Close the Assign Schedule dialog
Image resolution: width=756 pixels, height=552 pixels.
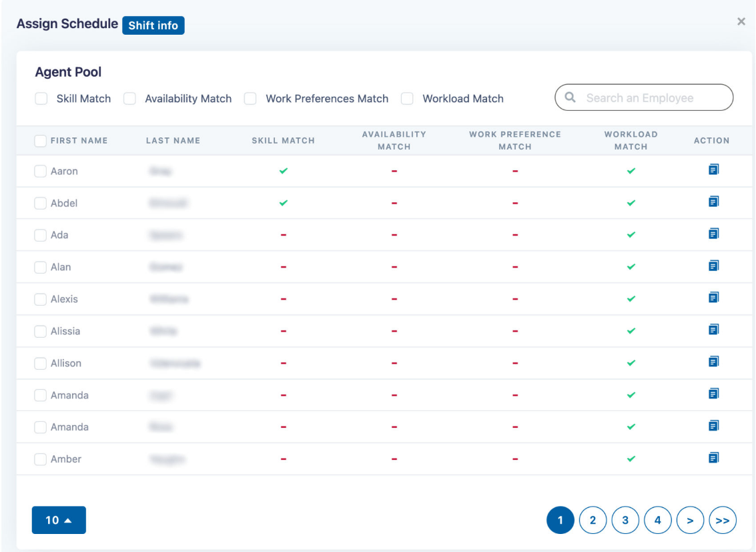point(741,22)
